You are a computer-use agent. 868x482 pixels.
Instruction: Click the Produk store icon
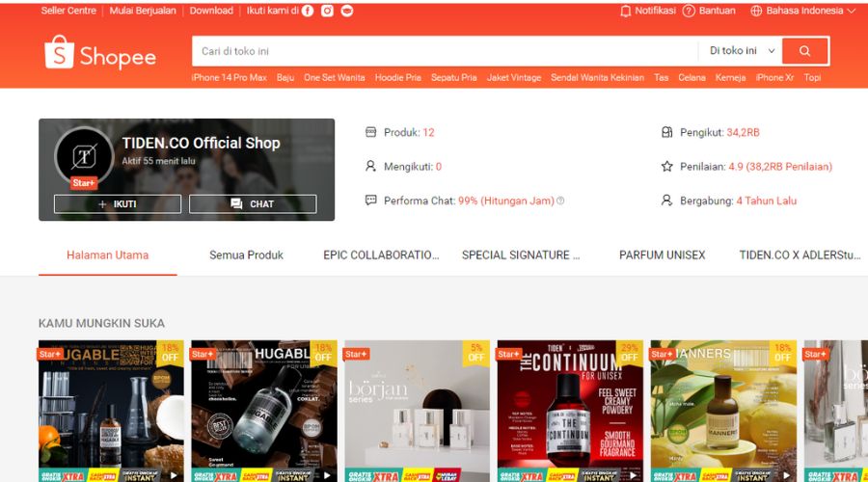[x=371, y=132]
